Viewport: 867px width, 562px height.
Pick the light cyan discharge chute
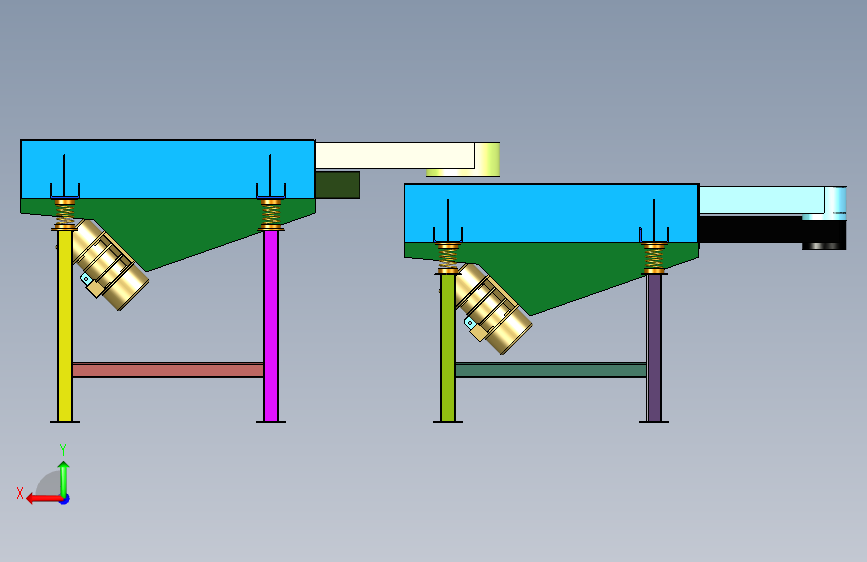pyautogui.click(x=762, y=200)
